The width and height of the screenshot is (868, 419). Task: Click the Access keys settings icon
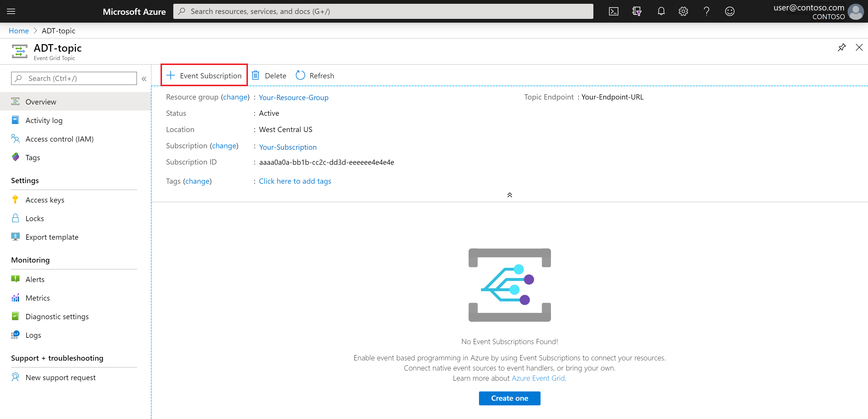coord(15,199)
